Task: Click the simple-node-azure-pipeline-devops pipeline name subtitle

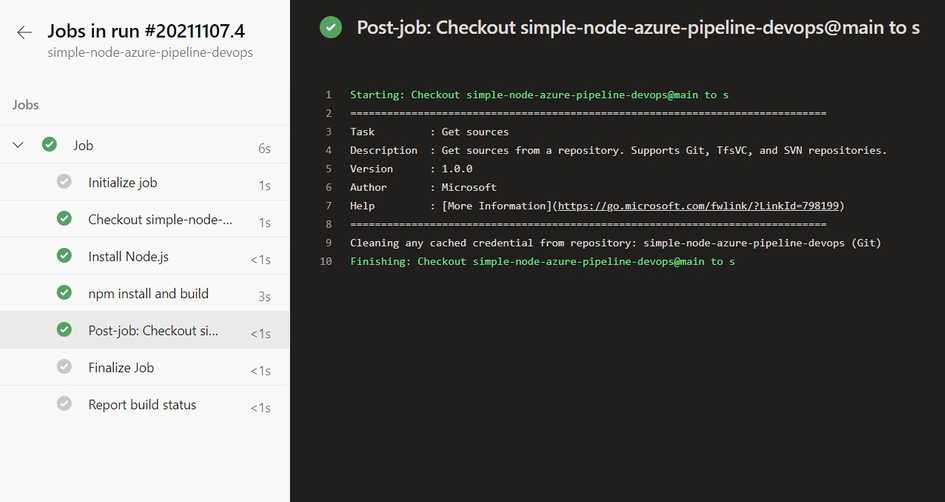Action: (x=150, y=52)
